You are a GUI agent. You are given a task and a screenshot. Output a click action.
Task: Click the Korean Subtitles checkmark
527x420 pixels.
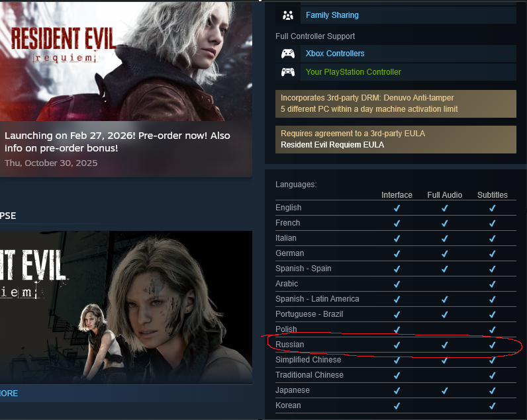493,406
